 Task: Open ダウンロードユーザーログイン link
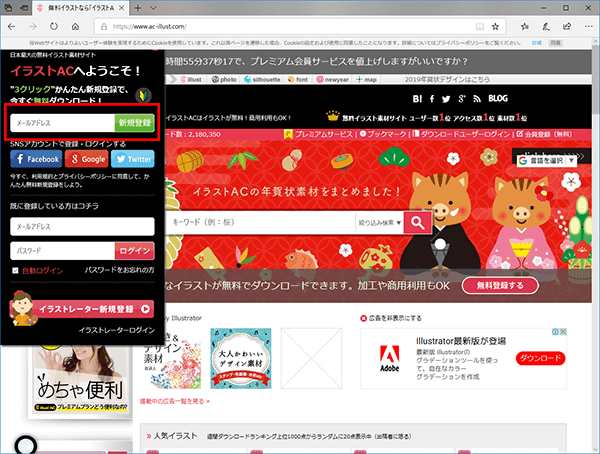pyautogui.click(x=461, y=134)
